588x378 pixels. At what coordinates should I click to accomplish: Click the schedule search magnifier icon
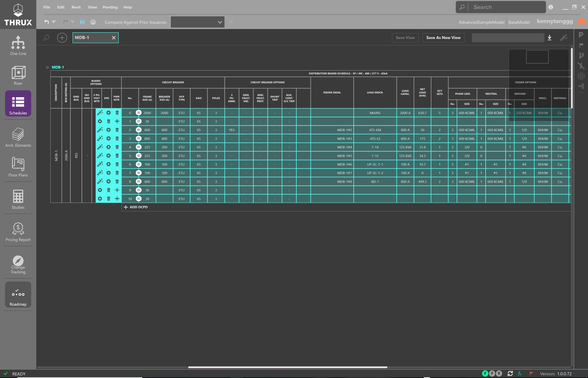click(x=46, y=38)
